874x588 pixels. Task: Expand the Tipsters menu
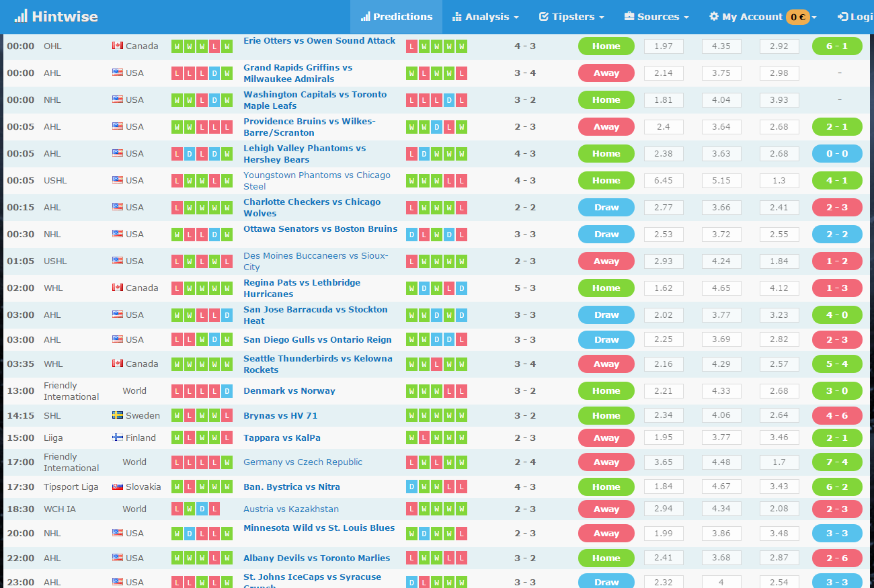tap(571, 17)
